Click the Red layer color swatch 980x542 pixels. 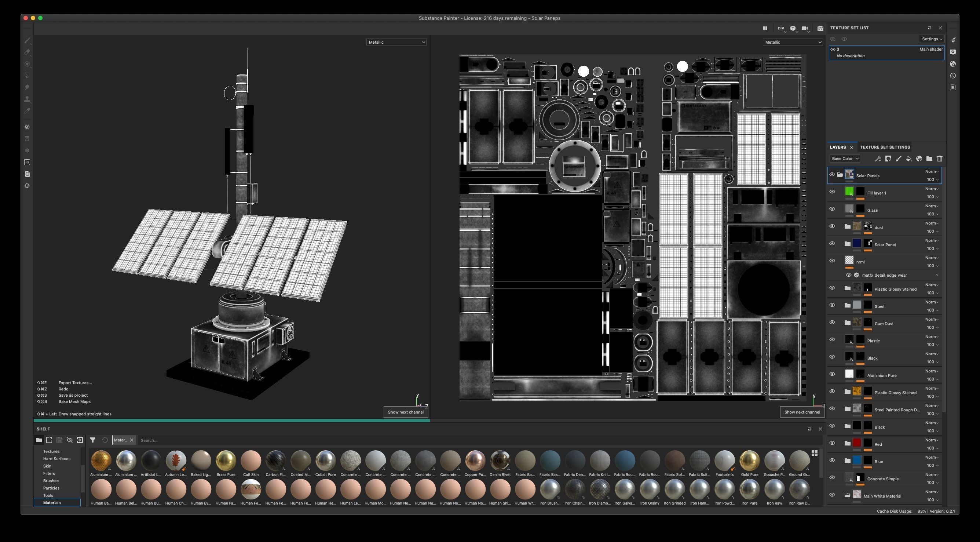856,443
